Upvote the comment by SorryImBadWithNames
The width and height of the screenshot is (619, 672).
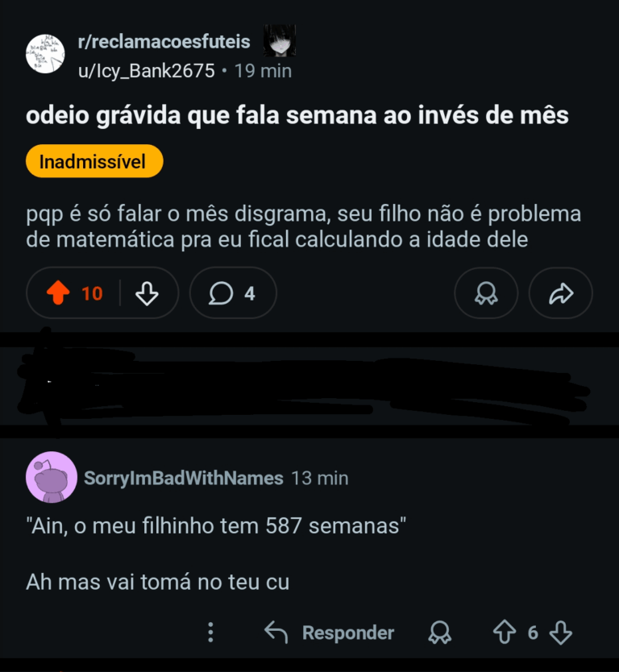pyautogui.click(x=505, y=633)
